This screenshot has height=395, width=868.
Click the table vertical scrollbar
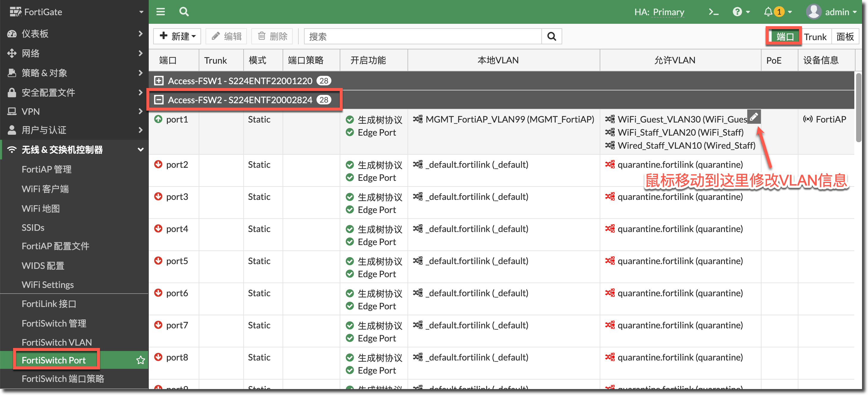point(858,108)
